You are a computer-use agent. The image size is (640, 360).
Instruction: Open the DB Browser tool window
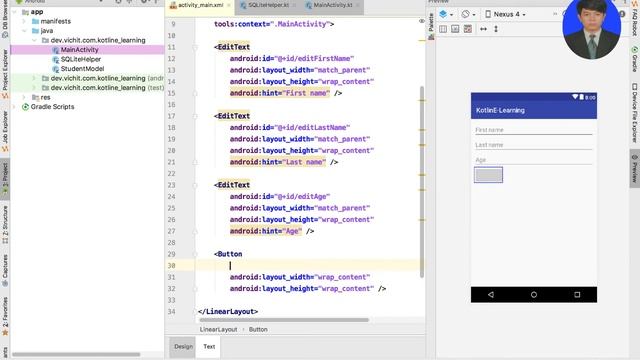[x=5, y=18]
